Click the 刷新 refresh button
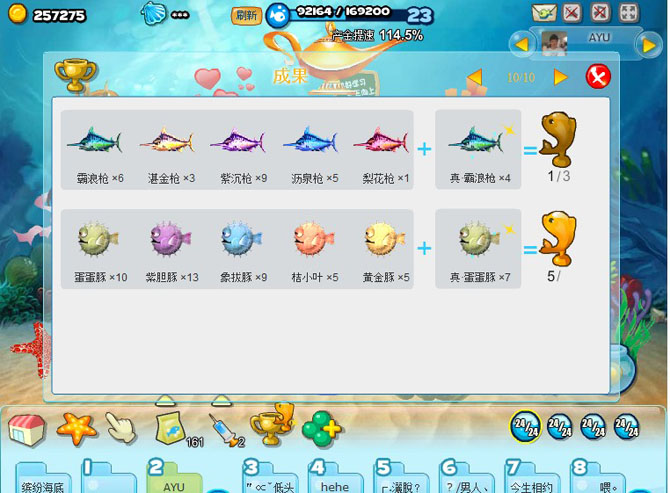Viewport: 670px width, 493px height. click(247, 15)
